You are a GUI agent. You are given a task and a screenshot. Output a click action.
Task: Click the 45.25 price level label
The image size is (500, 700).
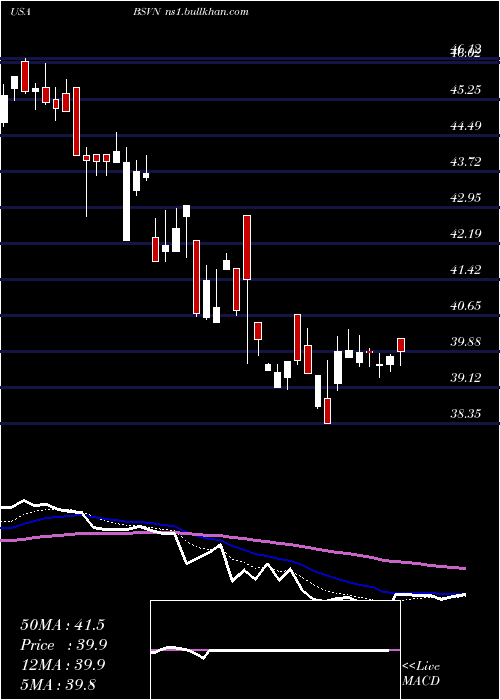pyautogui.click(x=466, y=90)
